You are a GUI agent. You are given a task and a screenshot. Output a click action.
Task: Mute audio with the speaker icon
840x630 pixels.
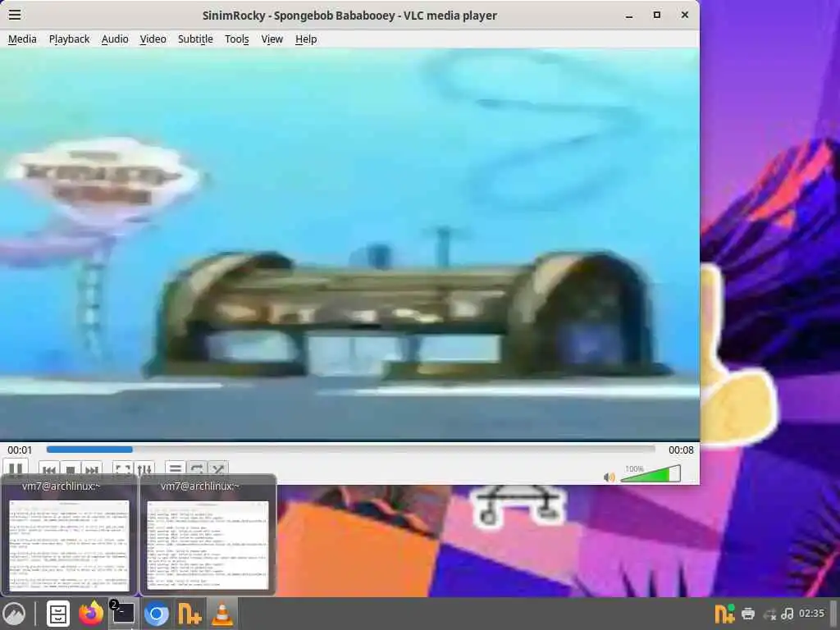coord(609,477)
